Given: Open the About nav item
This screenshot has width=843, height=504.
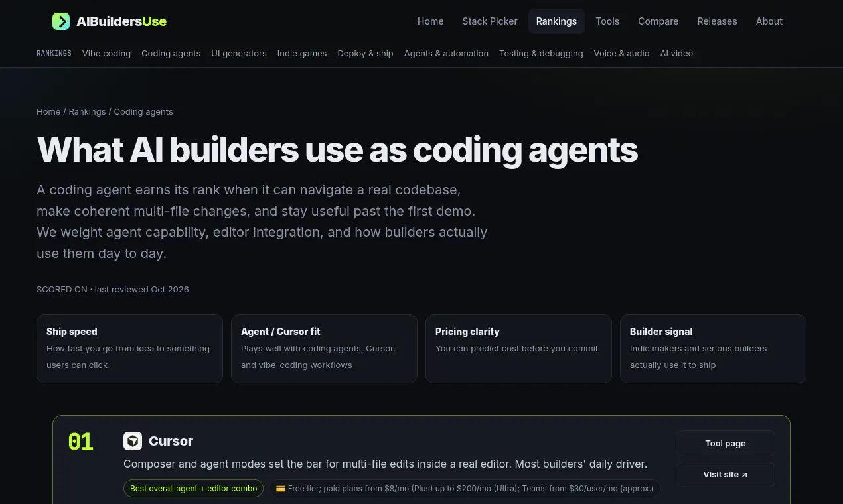Looking at the screenshot, I should point(769,21).
